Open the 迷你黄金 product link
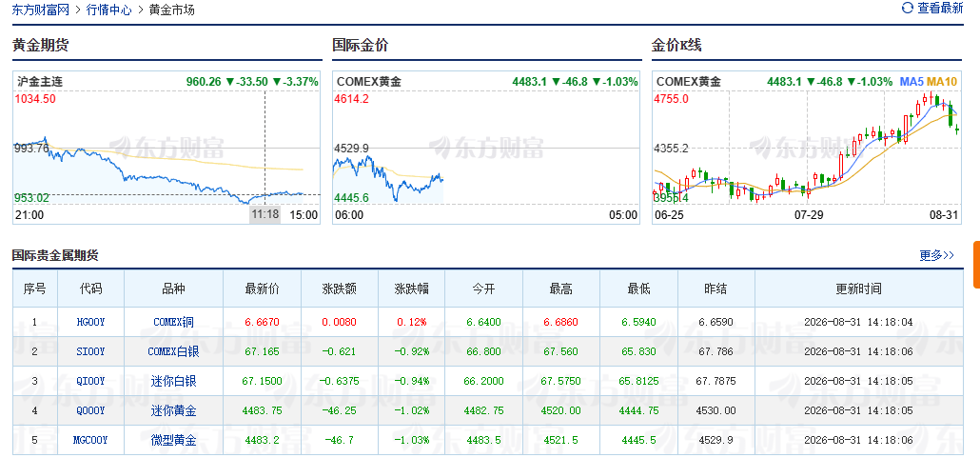 click(x=173, y=411)
